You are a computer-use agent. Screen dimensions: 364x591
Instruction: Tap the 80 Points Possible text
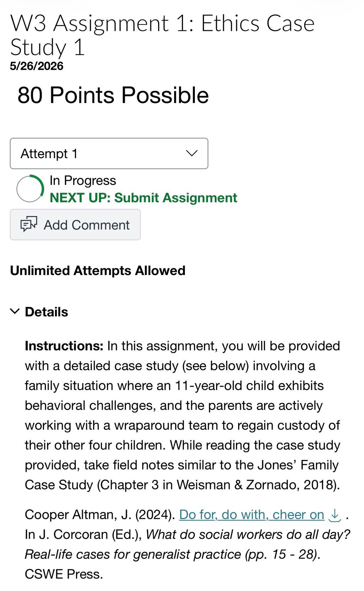(113, 95)
